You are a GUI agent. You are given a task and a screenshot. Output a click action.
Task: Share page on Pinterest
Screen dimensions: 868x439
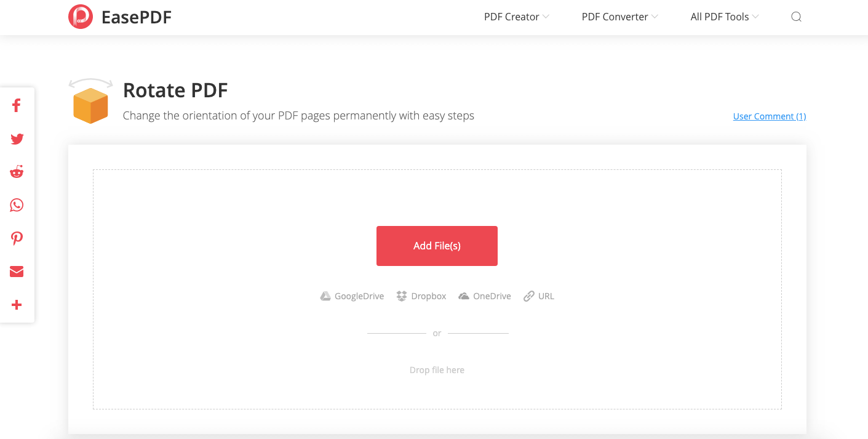point(17,238)
